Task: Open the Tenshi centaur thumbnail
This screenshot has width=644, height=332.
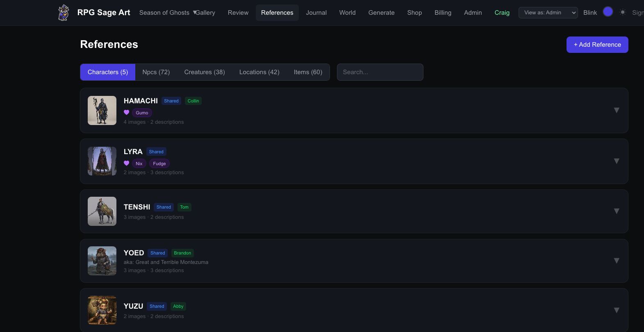Action: [x=102, y=211]
